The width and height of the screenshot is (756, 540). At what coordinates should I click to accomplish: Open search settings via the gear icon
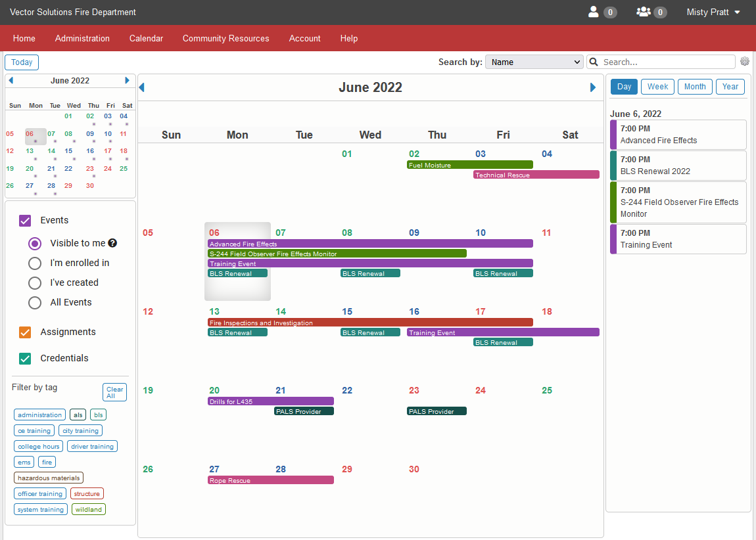744,61
